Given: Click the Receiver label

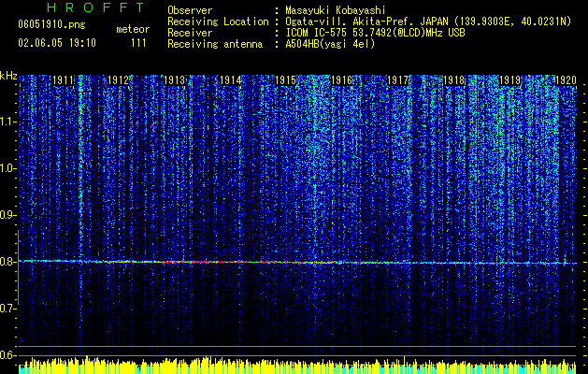Looking at the screenshot, I should 190,33.
